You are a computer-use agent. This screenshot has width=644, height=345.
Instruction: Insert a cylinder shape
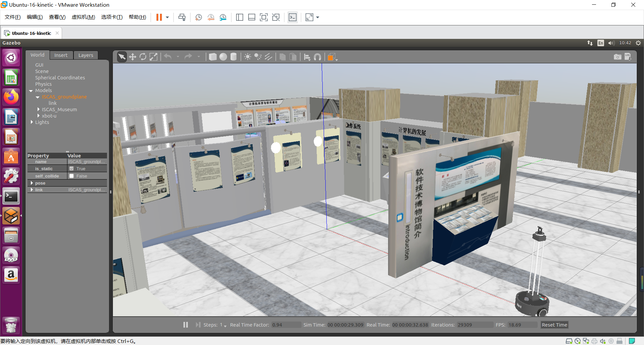233,57
